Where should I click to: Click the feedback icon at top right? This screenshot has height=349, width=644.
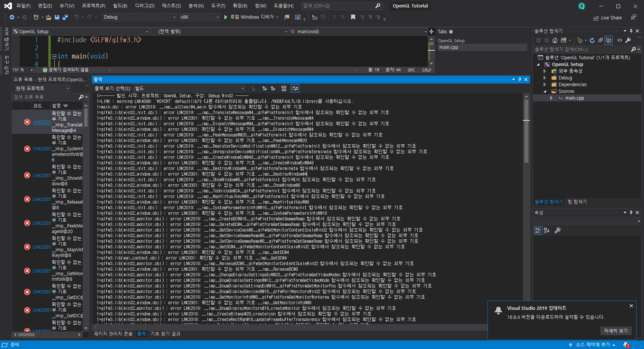634,17
